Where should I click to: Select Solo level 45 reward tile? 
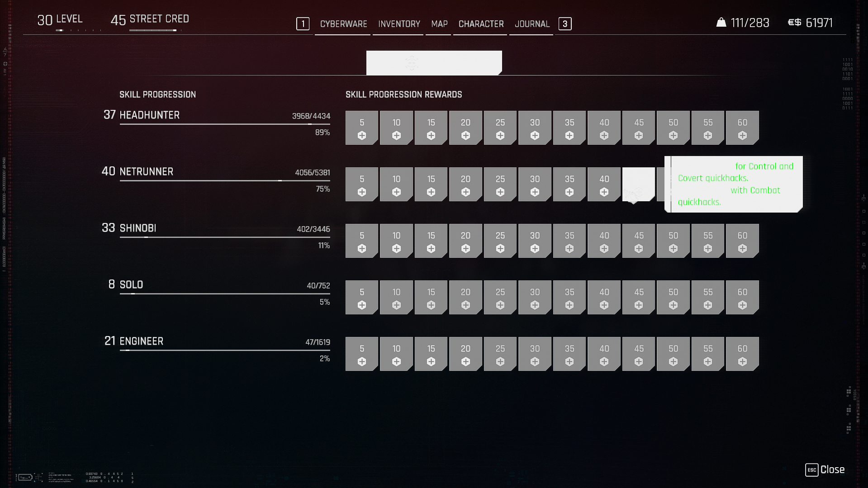coord(638,298)
